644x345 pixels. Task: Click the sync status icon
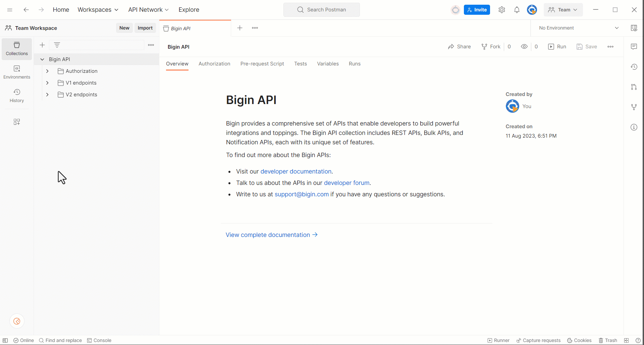coord(455,10)
